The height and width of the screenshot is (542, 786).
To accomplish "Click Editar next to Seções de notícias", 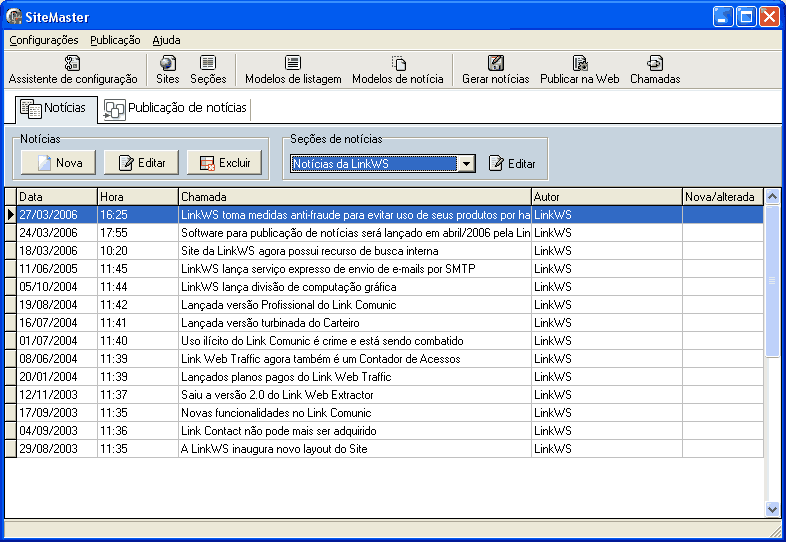I will [512, 163].
